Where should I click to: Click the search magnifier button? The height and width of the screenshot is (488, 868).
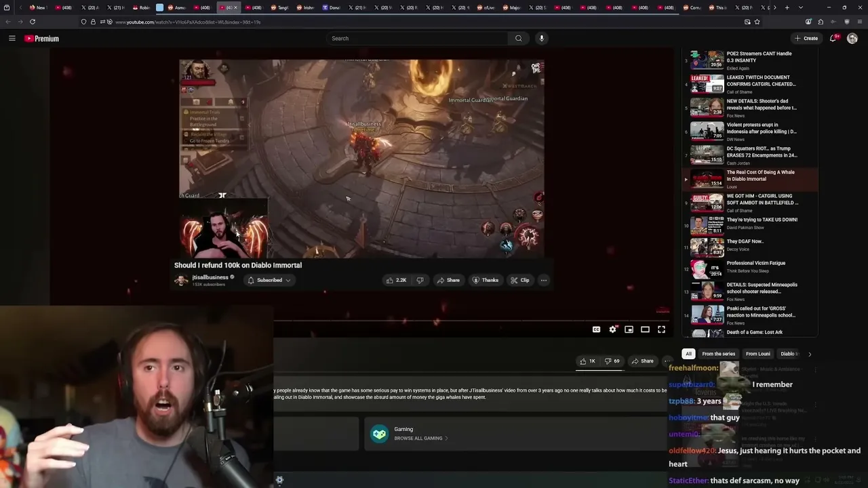tap(519, 39)
